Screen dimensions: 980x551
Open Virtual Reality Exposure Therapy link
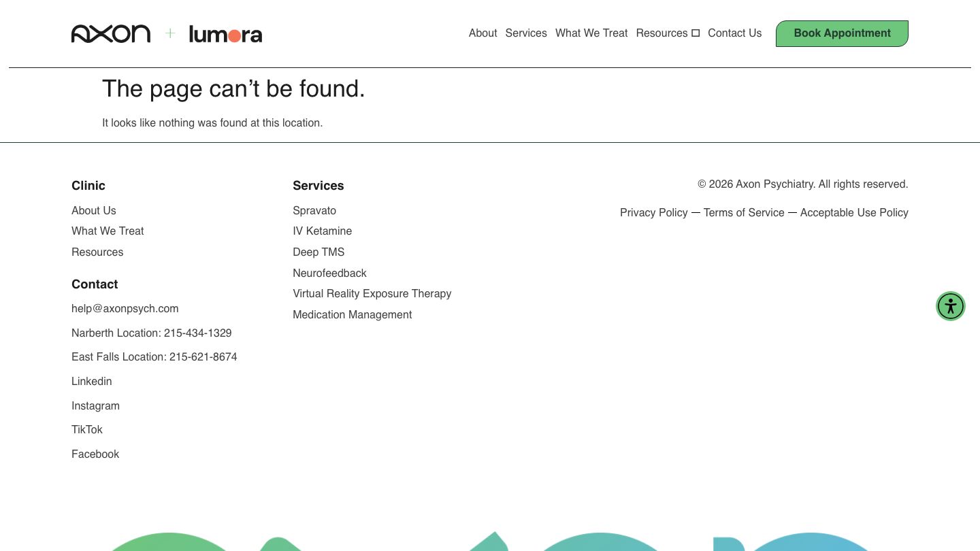(372, 294)
